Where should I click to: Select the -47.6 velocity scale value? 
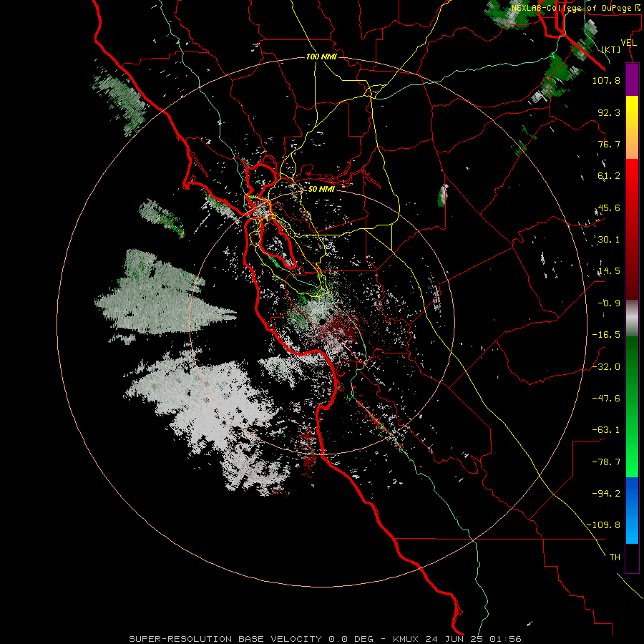606,399
